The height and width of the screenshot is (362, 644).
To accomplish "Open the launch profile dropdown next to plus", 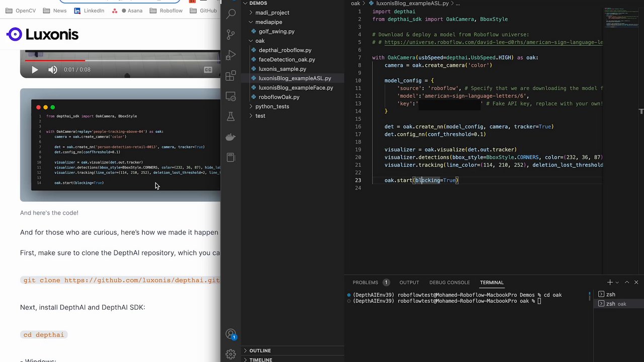I will tap(618, 283).
